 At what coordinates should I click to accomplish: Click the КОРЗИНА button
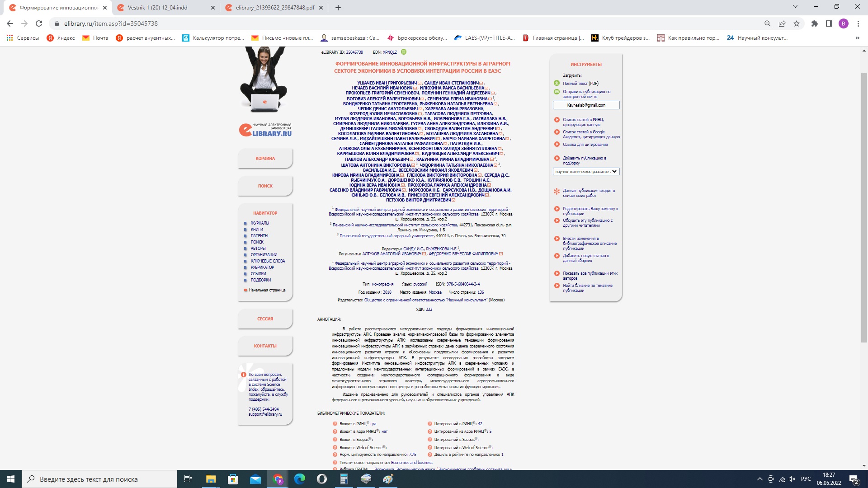tap(265, 159)
